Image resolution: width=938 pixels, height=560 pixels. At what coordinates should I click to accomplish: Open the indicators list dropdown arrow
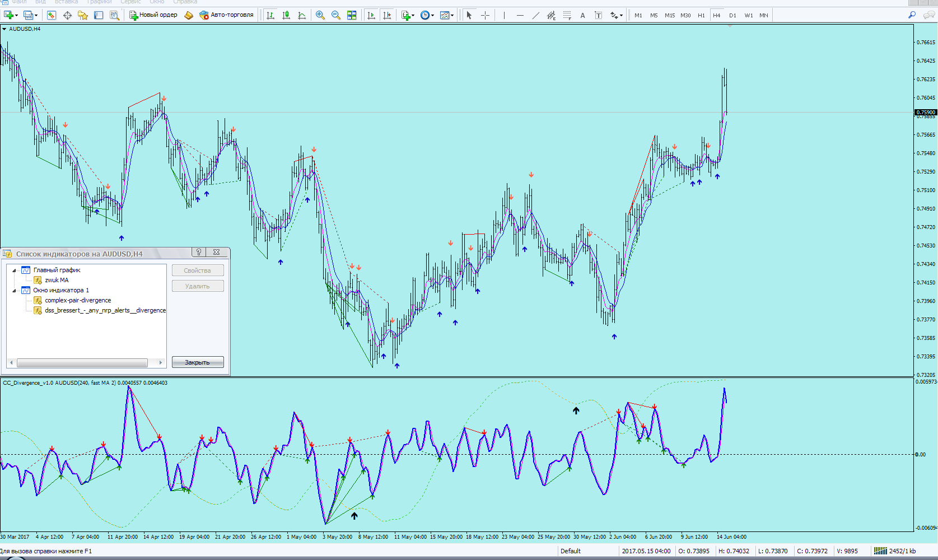[x=413, y=16]
